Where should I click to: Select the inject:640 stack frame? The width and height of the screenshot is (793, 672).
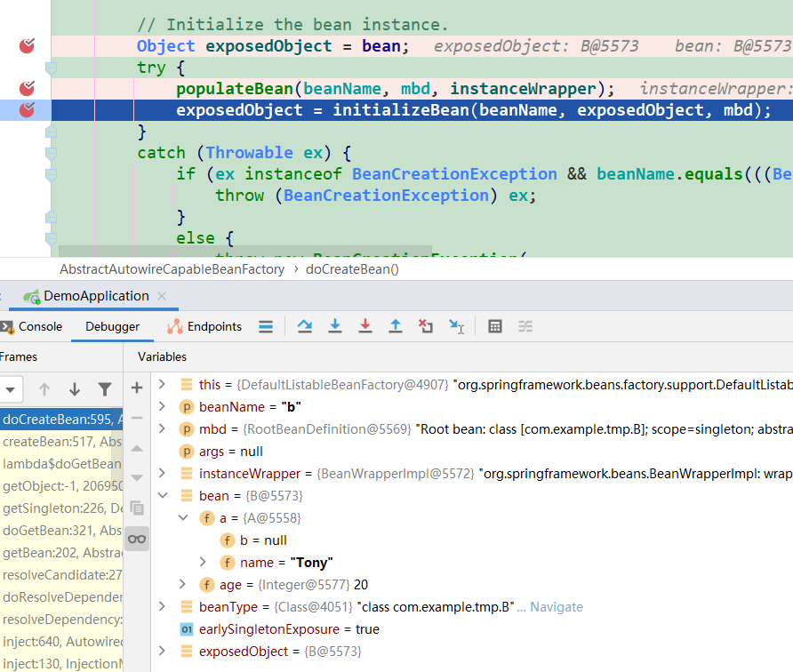coord(61,642)
